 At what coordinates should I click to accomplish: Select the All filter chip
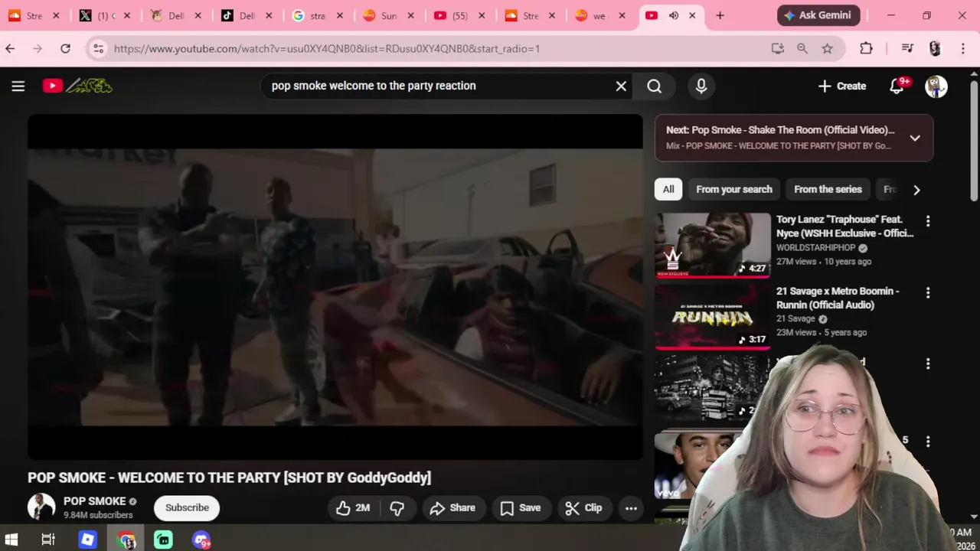pyautogui.click(x=668, y=190)
